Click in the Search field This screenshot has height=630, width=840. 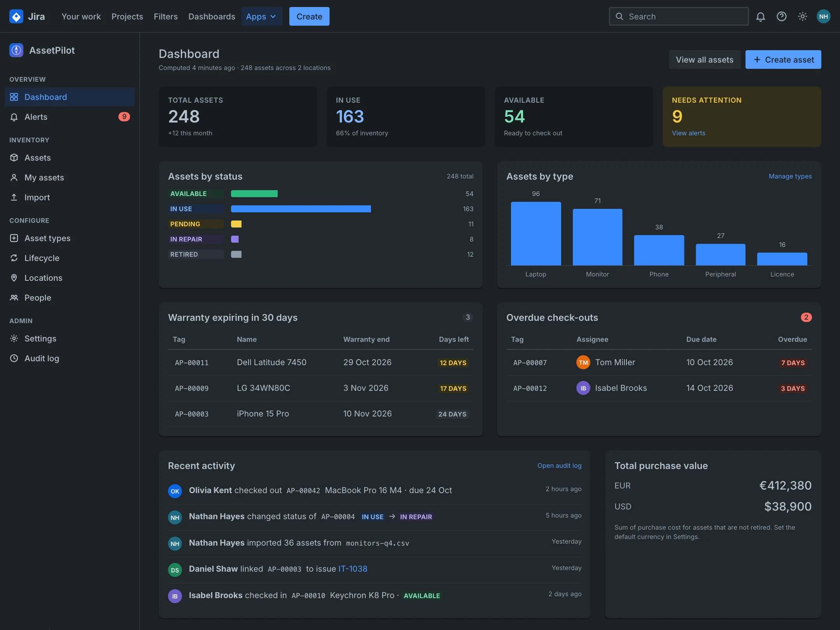[x=679, y=16]
